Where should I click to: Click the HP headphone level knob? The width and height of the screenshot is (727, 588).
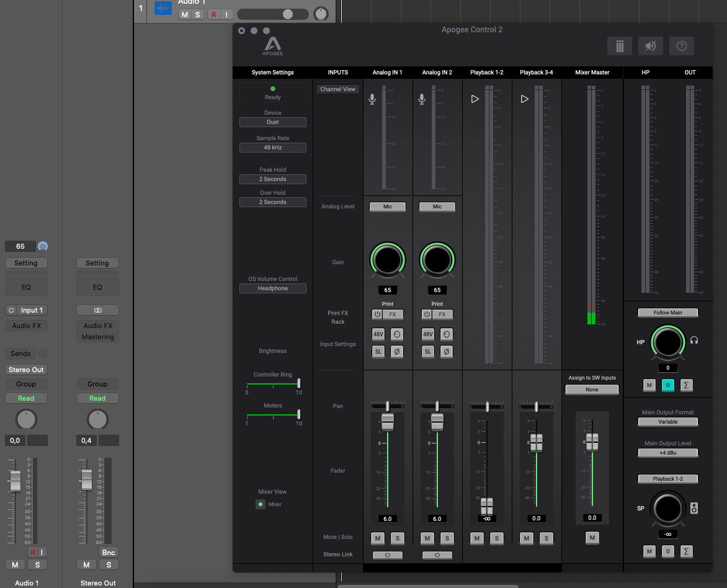(667, 343)
